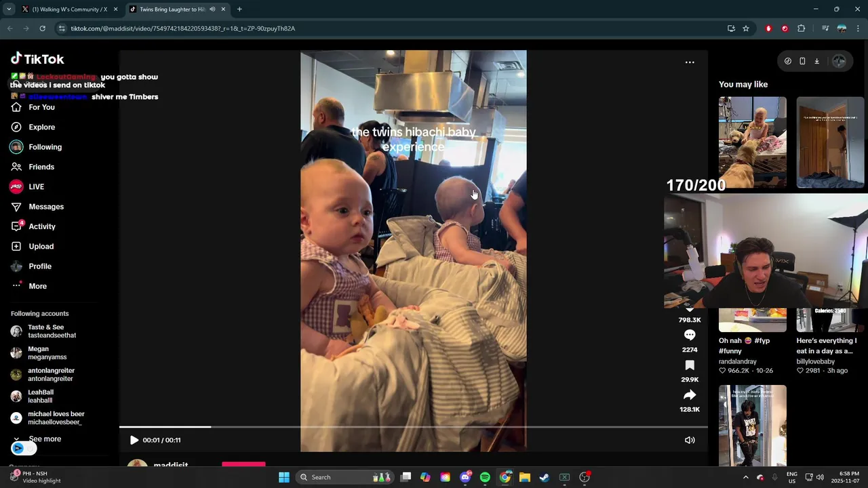Bookmark this page with star icon
The width and height of the screenshot is (868, 488).
pos(746,28)
